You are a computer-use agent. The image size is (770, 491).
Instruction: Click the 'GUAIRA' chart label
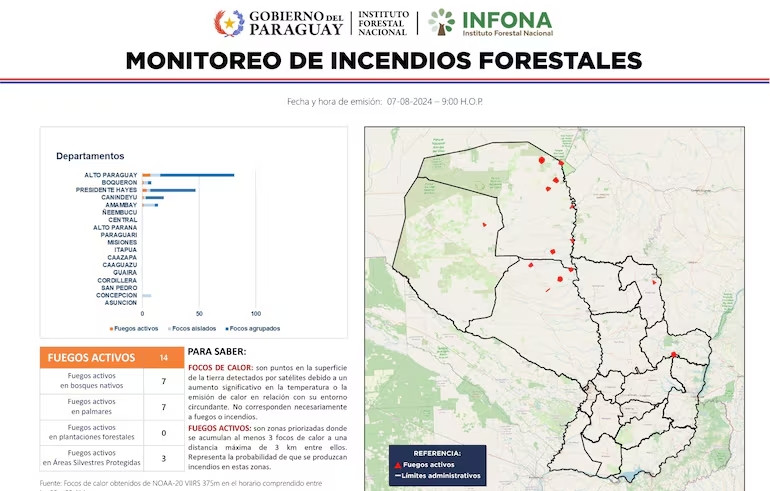coord(125,273)
